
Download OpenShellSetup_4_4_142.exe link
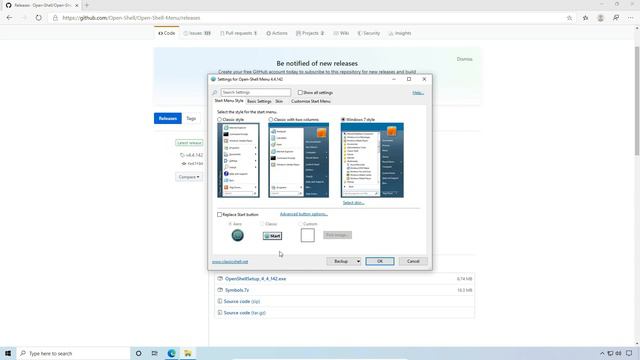point(256,279)
